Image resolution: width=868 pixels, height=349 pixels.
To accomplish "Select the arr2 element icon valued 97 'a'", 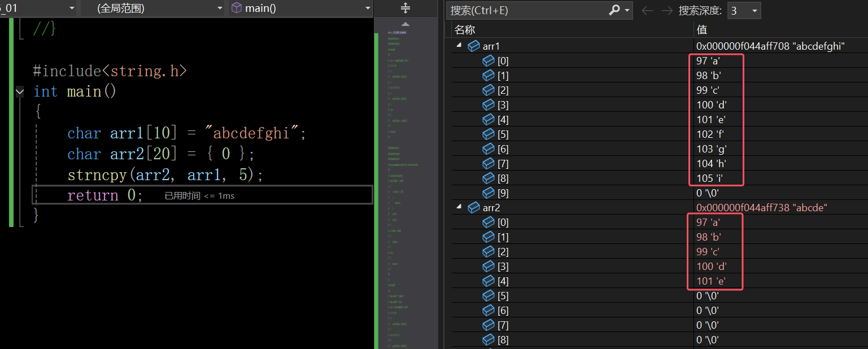I will point(488,223).
